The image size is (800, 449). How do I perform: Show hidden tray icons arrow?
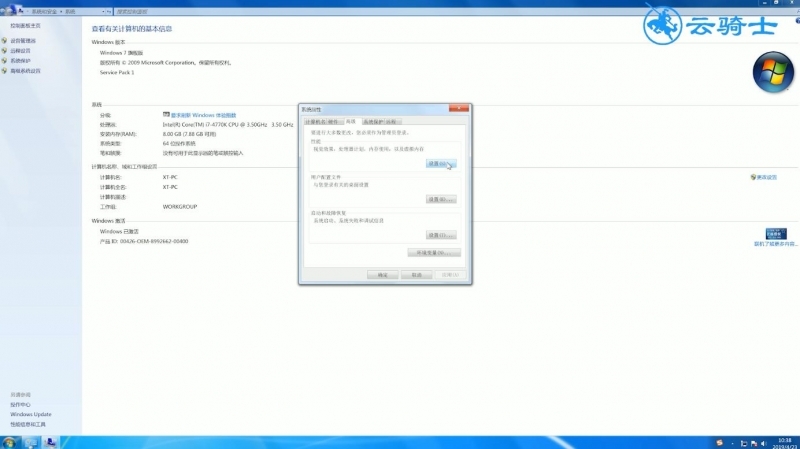733,443
